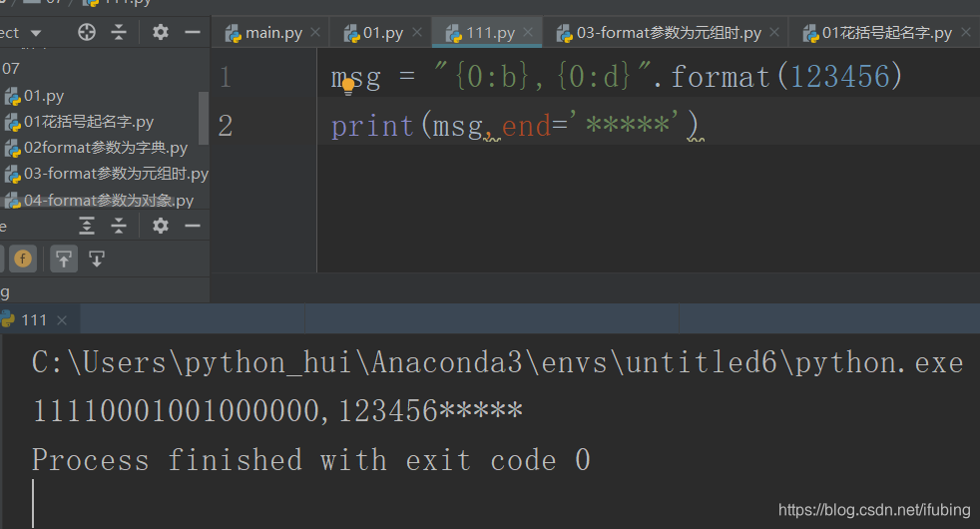The height and width of the screenshot is (529, 980).
Task: Hide the project panel with minus icon
Action: [193, 33]
